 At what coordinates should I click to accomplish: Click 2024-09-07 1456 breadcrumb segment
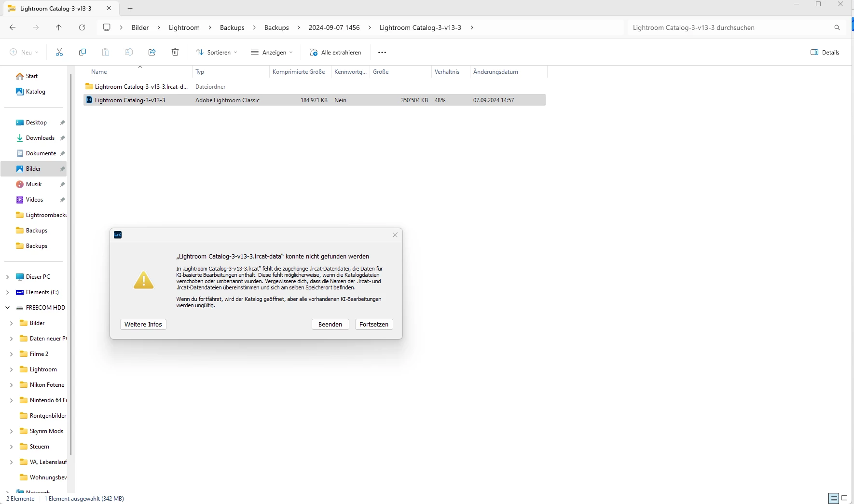pos(334,27)
